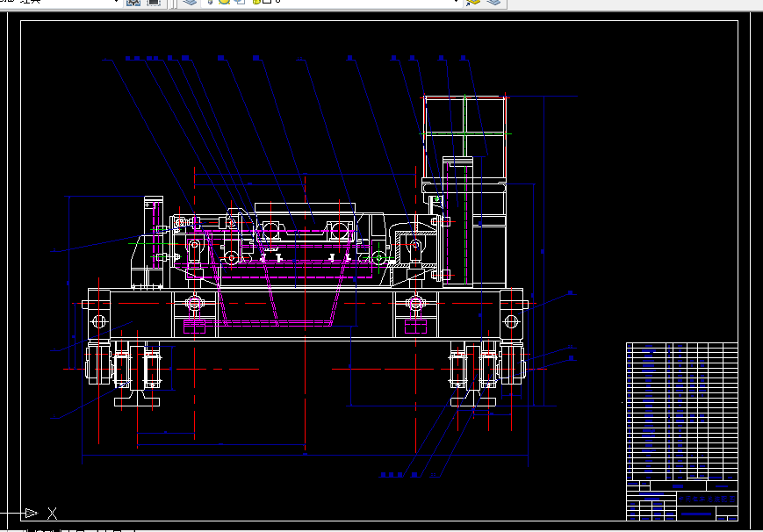Open dropdown arrow of the leftmost combo box
Viewport: 763px width, 532px height.
(x=116, y=2)
